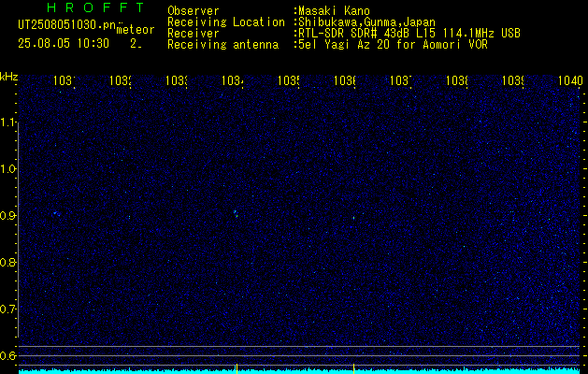Click the Receiving antenna label

point(222,45)
